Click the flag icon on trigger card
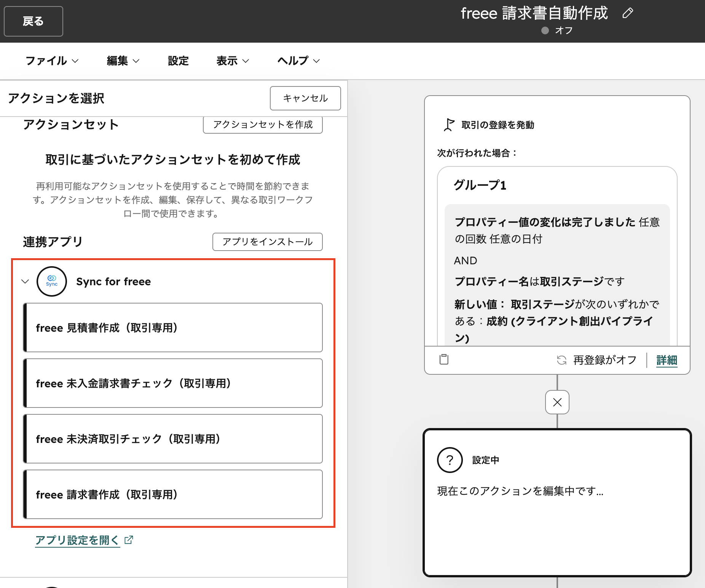 tap(449, 125)
